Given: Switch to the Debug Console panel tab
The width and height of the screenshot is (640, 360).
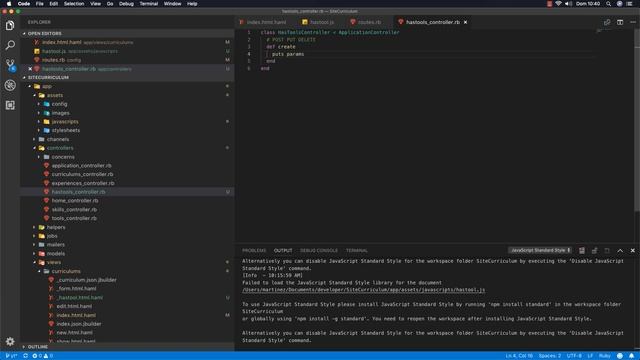Looking at the screenshot, I should (x=319, y=250).
